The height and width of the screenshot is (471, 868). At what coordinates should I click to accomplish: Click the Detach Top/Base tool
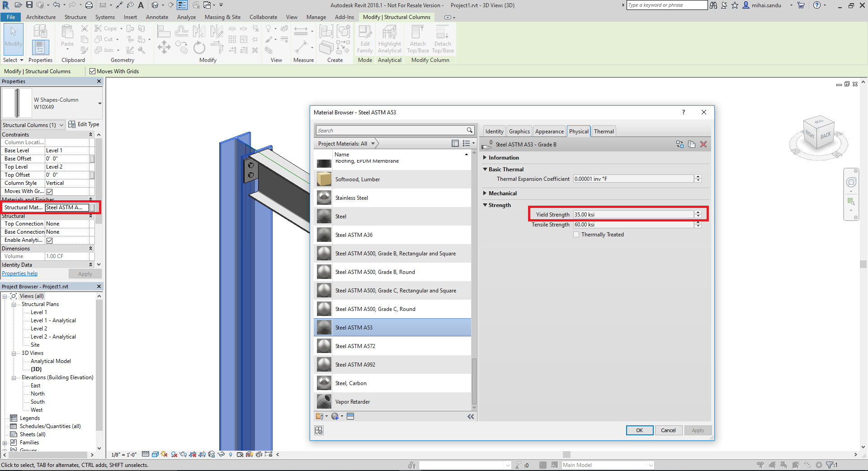[x=442, y=39]
